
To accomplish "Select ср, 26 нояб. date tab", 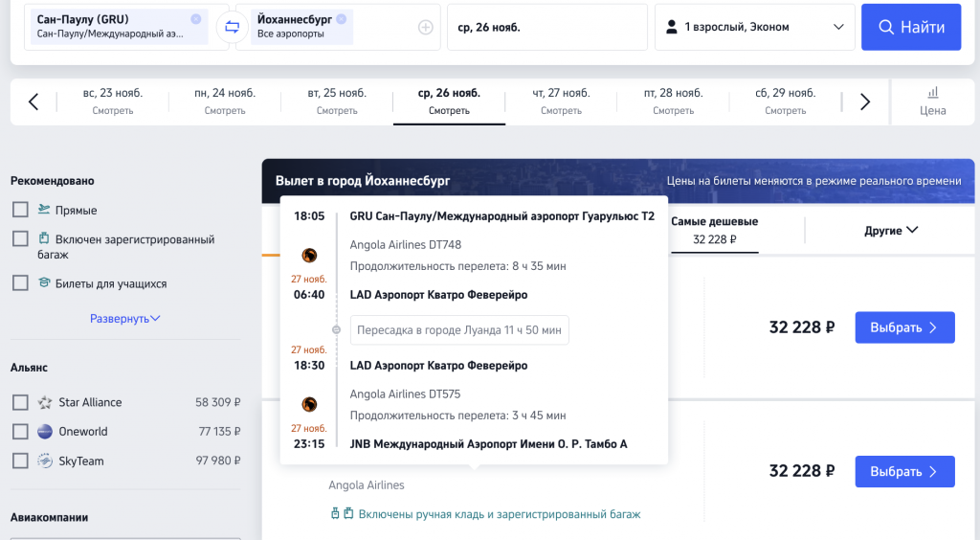I will pyautogui.click(x=450, y=101).
